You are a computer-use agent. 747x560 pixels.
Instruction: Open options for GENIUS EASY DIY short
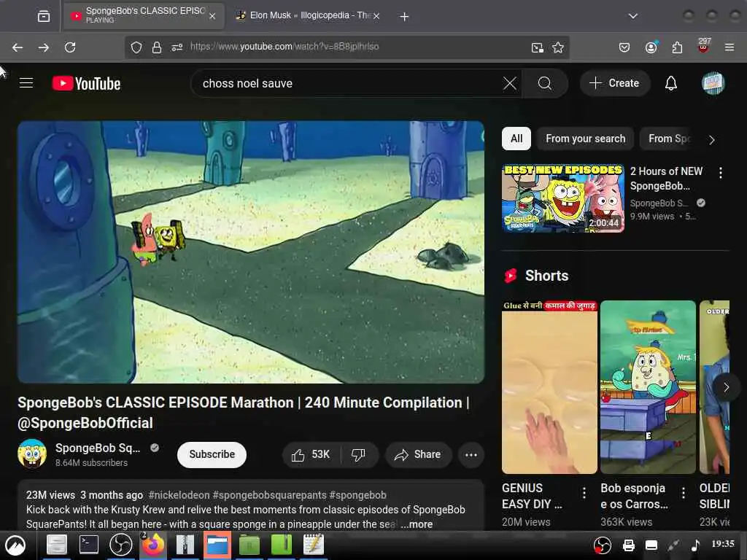pyautogui.click(x=584, y=492)
